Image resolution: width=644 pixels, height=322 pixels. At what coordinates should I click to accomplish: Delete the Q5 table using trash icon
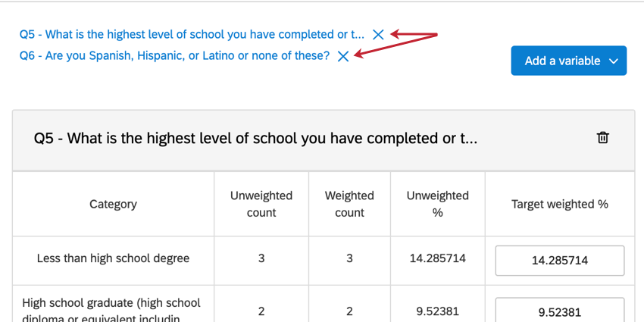point(602,138)
